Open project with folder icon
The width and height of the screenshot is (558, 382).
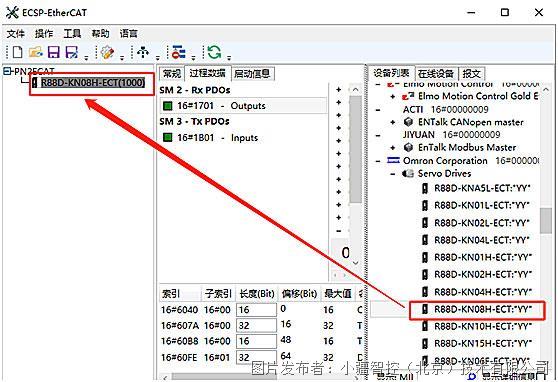pyautogui.click(x=35, y=52)
